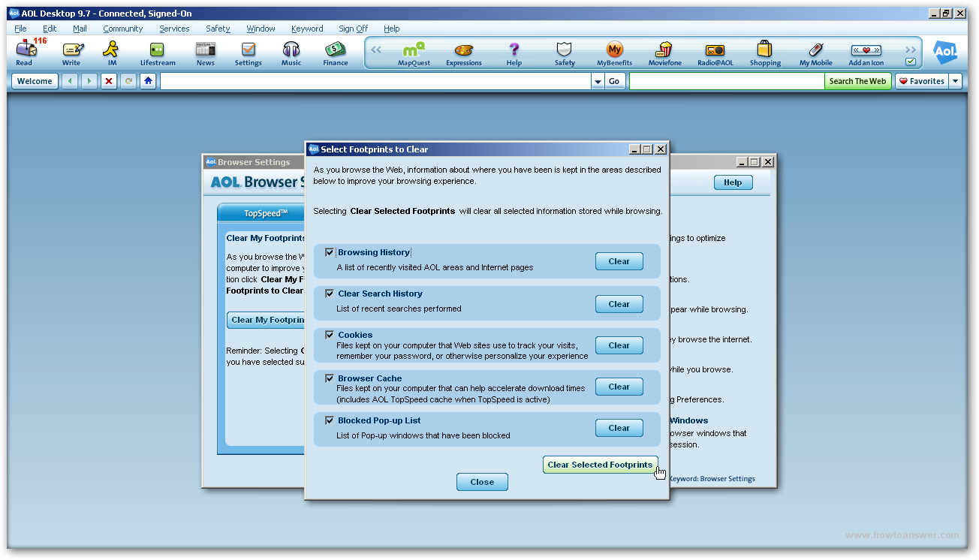Click into the URL address field
Screen dimensions: 979x560
pyautogui.click(x=375, y=81)
